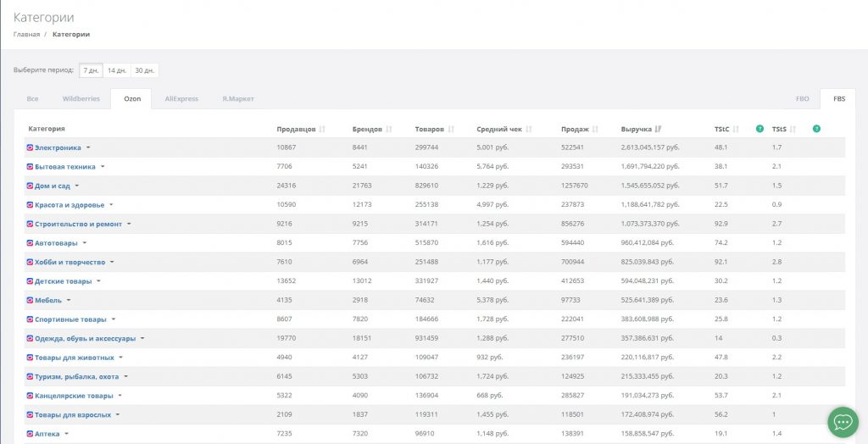This screenshot has height=444, width=868.
Task: Sort by Продавцов column sort icon
Action: click(x=323, y=130)
